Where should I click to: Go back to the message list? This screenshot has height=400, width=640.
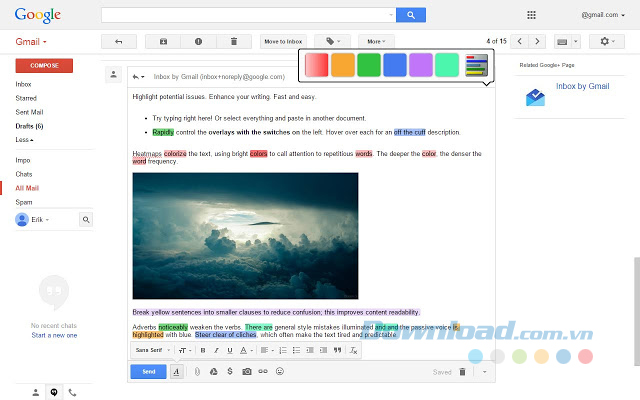(119, 42)
